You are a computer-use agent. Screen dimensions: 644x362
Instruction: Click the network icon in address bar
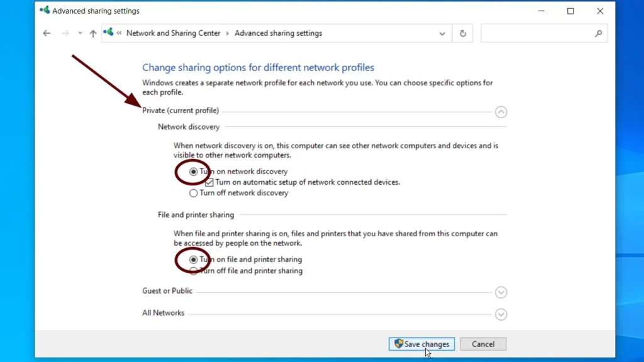pyautogui.click(x=109, y=33)
